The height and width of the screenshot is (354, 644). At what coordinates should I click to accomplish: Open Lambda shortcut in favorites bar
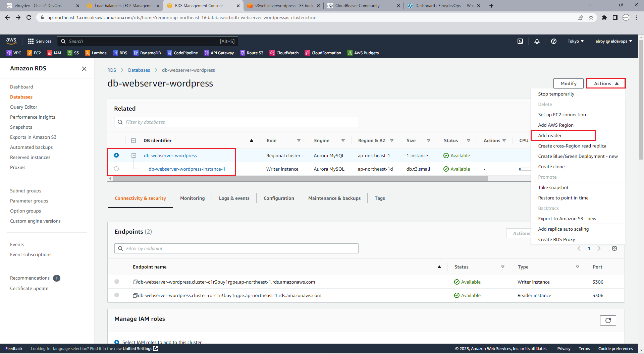coord(96,53)
